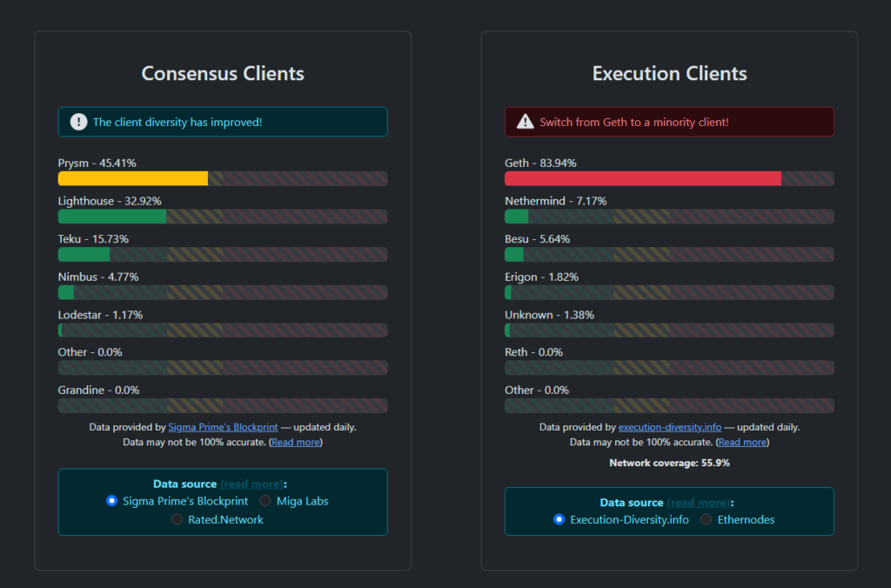The height and width of the screenshot is (588, 891).
Task: Click 'The client diversity has improved!' message
Action: [x=178, y=122]
